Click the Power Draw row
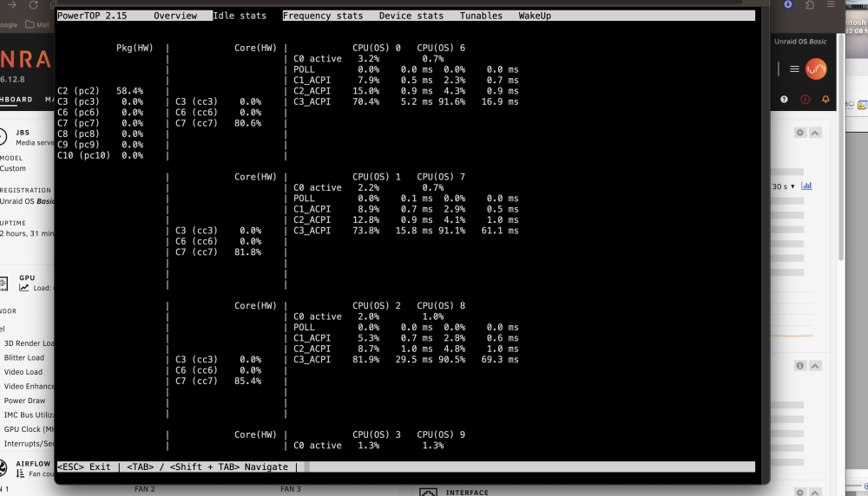This screenshot has width=868, height=496. (25, 401)
